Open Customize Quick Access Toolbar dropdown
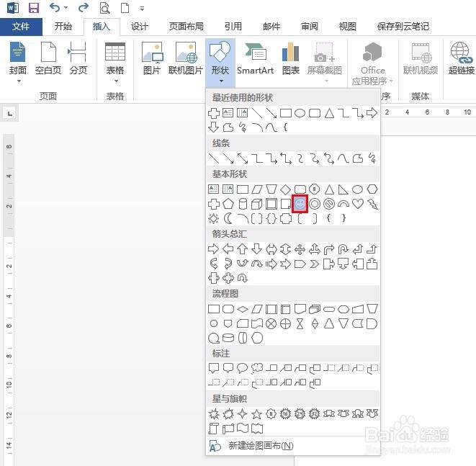 [142, 8]
